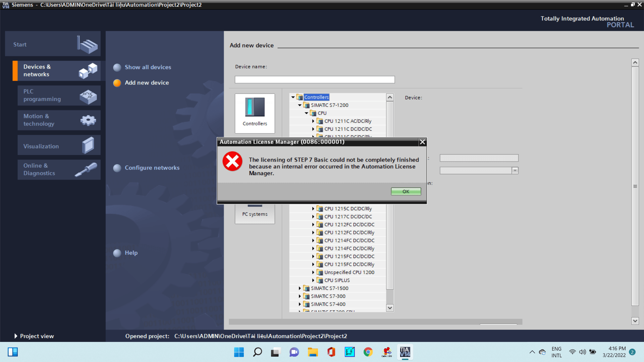Click the Controllers device category icon
Image resolution: width=644 pixels, height=362 pixels.
[x=255, y=113]
